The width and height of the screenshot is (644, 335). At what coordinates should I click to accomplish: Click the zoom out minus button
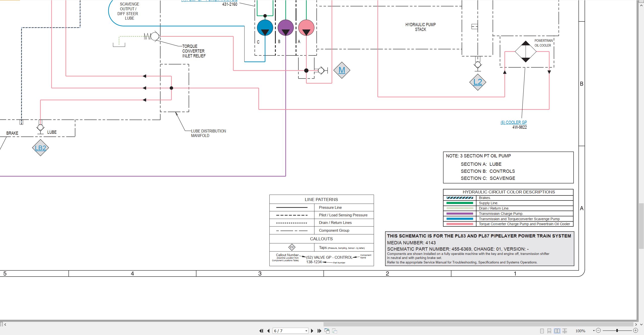click(x=598, y=330)
